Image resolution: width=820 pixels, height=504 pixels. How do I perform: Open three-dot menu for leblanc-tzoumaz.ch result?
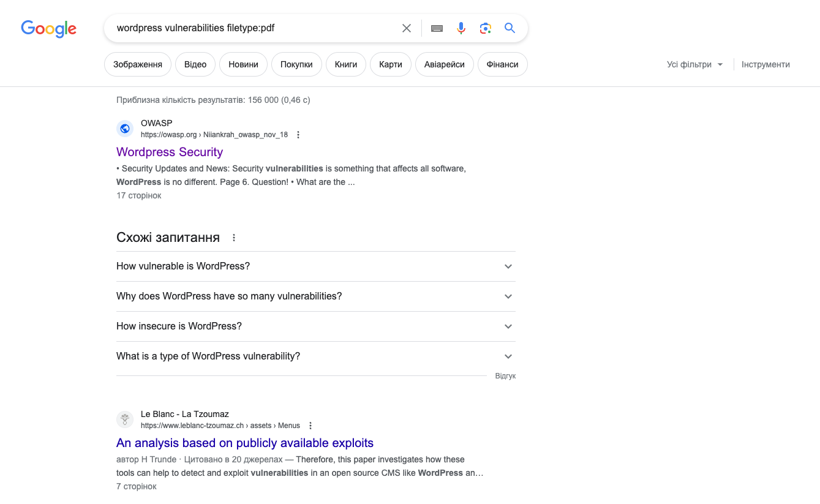coord(310,426)
